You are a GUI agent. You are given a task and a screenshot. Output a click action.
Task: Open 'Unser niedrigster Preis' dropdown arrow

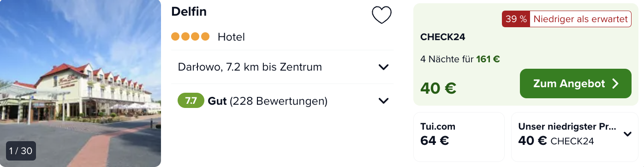coord(627,134)
